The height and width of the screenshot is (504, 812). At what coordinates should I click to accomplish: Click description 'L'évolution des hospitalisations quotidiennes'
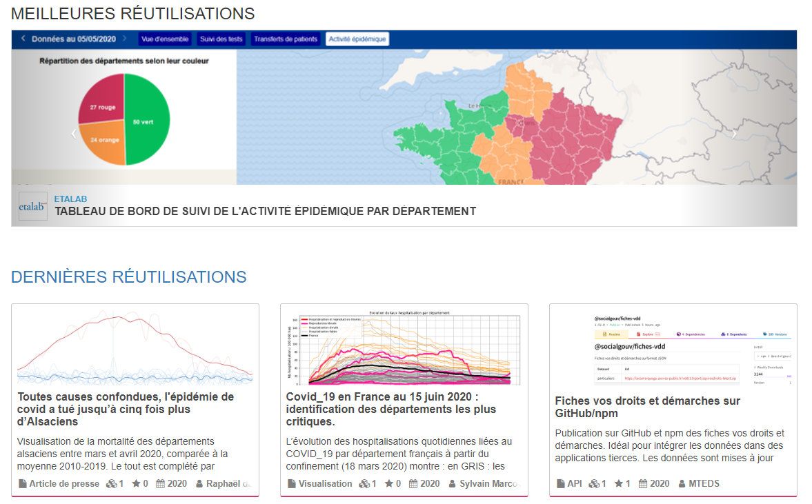tap(399, 454)
